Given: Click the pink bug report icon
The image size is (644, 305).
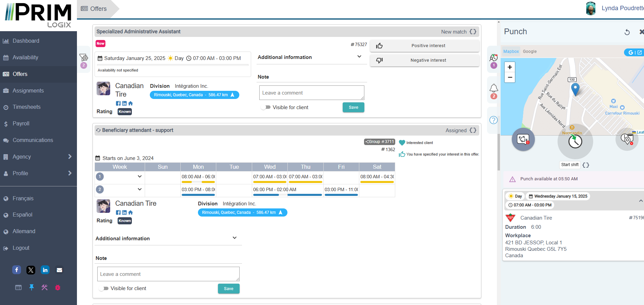Looking at the screenshot, I should pos(58,287).
